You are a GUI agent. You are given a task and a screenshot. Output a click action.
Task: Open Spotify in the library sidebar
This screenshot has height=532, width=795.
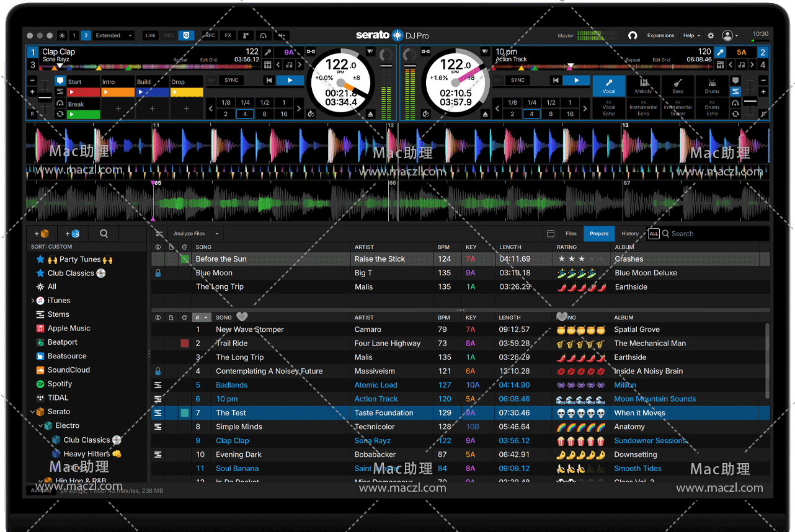60,384
